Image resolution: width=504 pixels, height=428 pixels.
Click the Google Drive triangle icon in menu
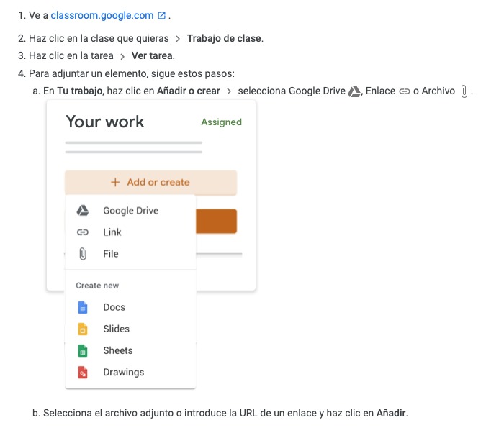tap(83, 210)
